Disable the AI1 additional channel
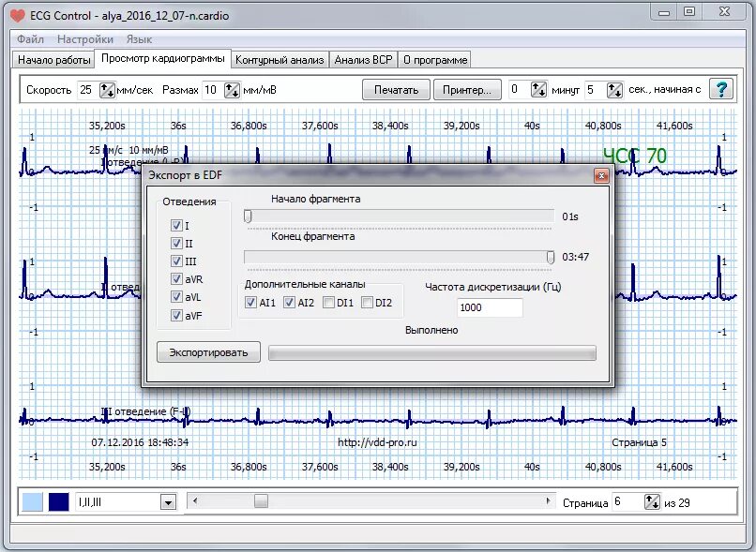Viewport: 756px width, 552px height. [x=250, y=303]
